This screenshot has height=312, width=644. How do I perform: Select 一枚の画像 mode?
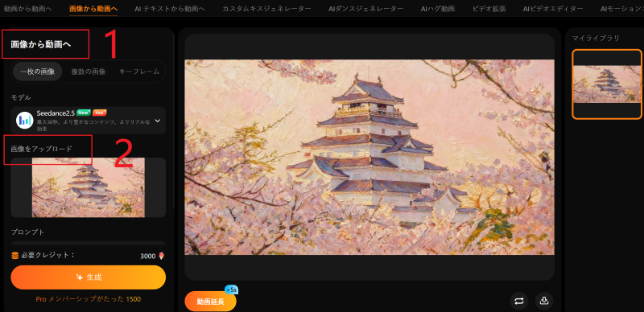point(37,72)
